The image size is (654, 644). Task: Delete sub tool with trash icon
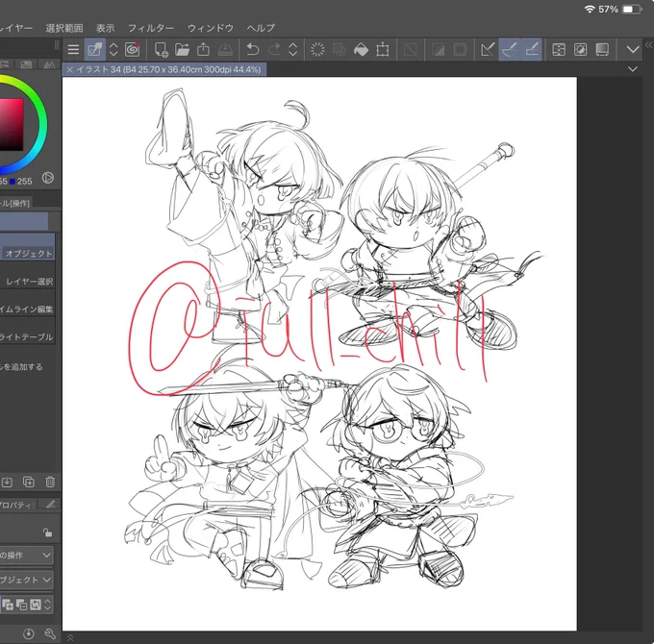tap(50, 482)
